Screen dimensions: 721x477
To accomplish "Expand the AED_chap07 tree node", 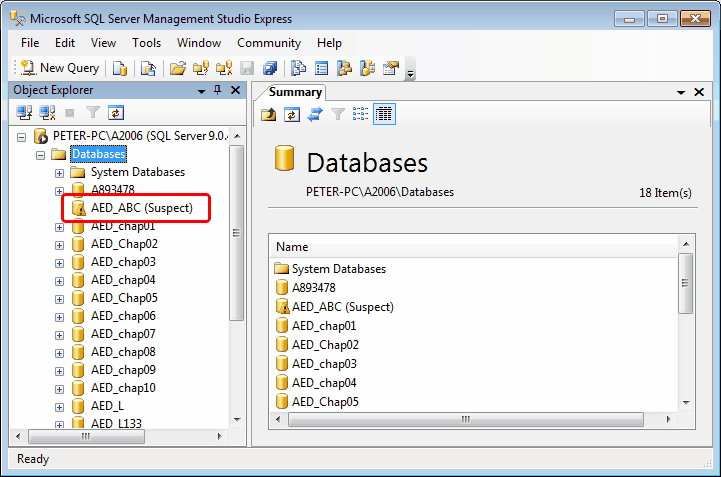I will pos(59,335).
